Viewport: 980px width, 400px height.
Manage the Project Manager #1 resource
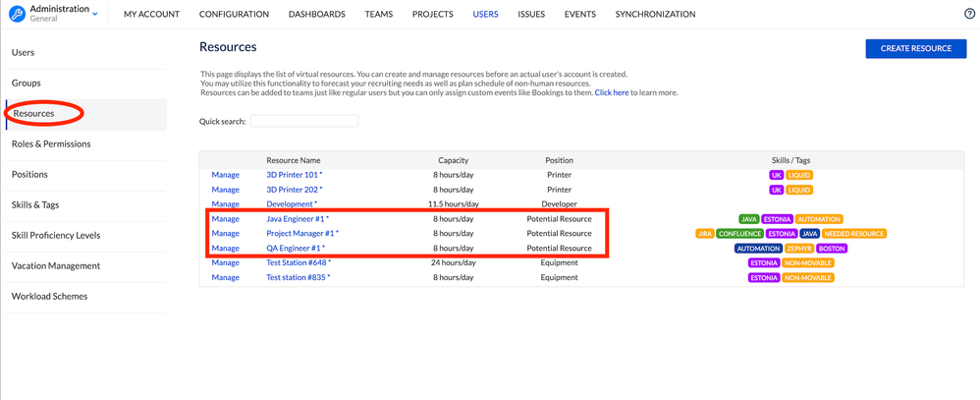(x=226, y=234)
